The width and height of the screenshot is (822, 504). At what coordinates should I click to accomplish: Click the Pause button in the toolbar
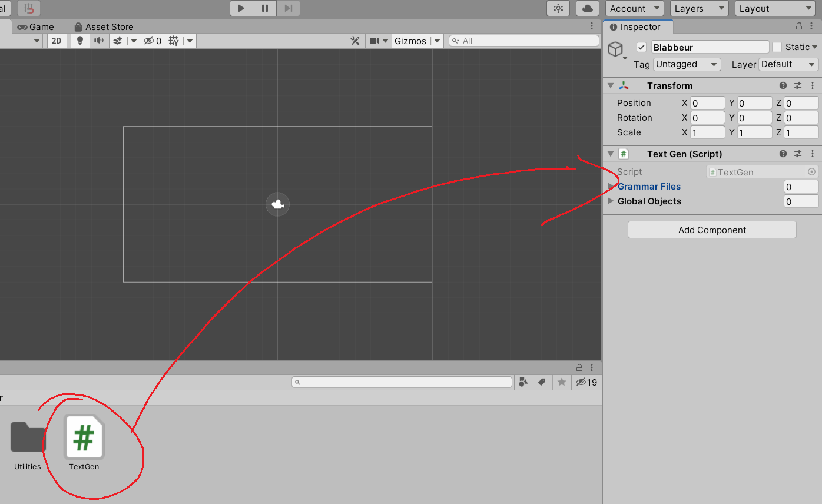(265, 8)
